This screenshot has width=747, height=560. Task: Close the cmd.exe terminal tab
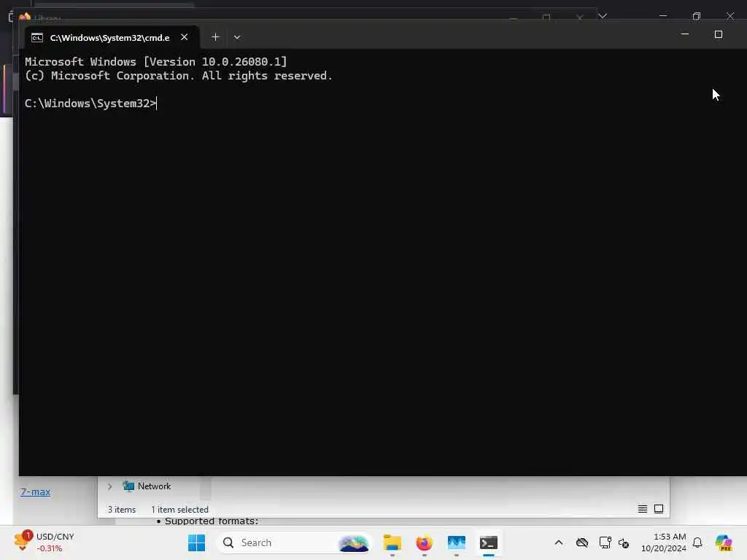click(x=185, y=37)
